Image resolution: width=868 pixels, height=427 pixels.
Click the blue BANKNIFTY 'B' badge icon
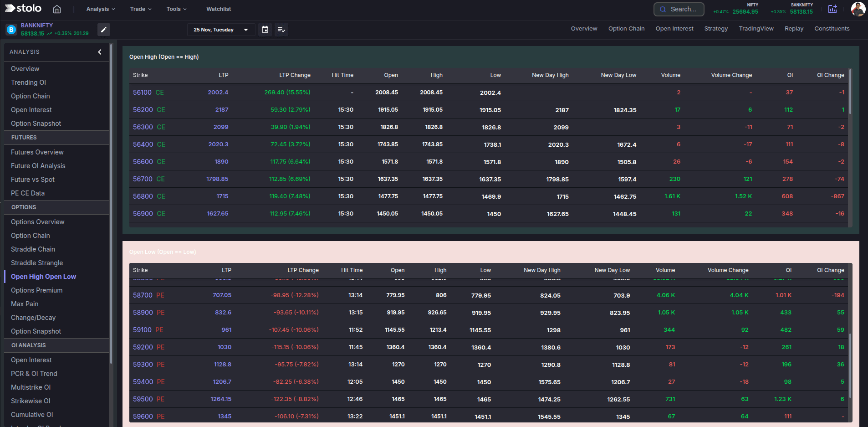(x=11, y=30)
